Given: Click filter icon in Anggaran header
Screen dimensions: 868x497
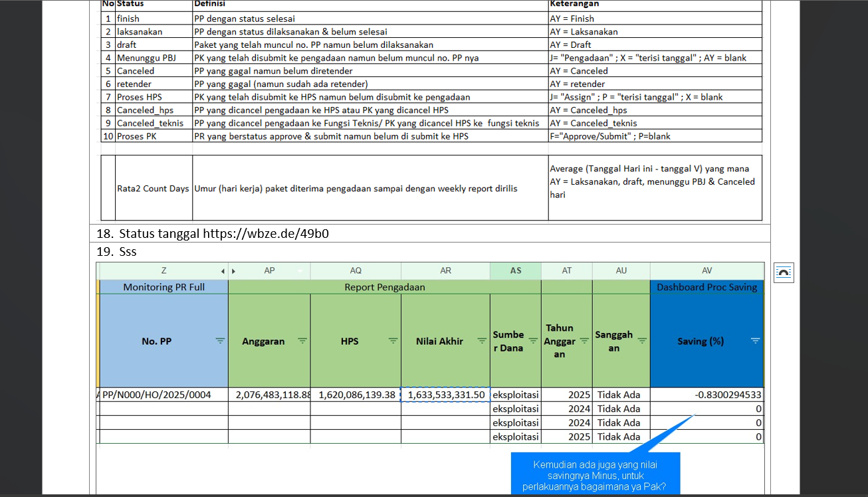Looking at the screenshot, I should pyautogui.click(x=302, y=341).
